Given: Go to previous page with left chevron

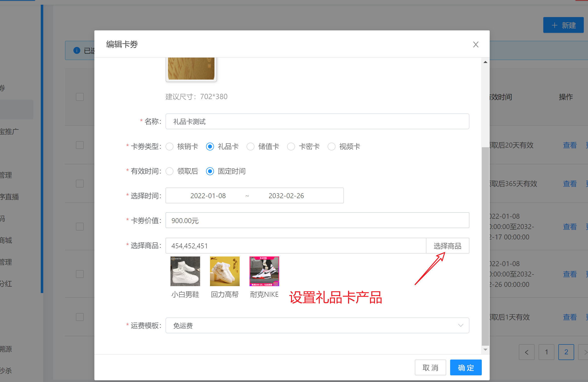Looking at the screenshot, I should (526, 352).
